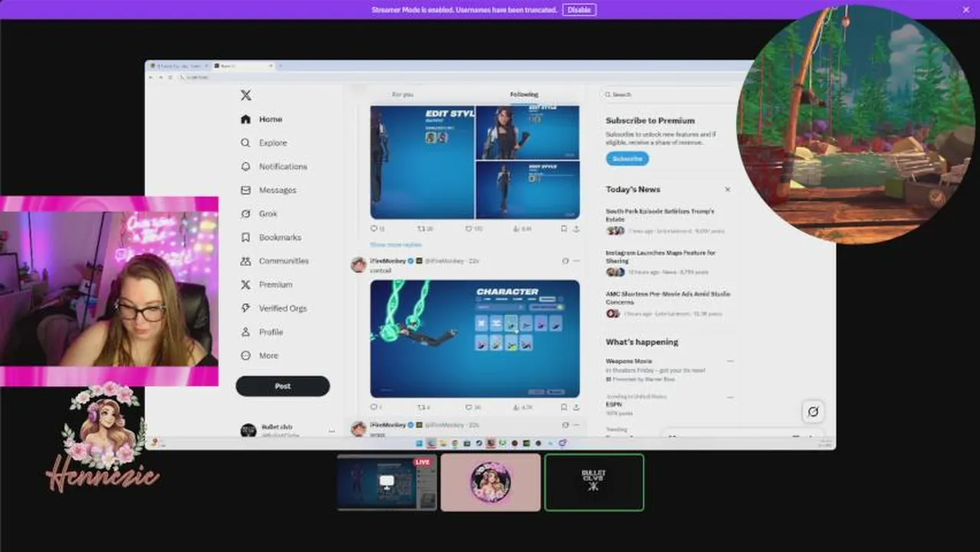The width and height of the screenshot is (980, 552).
Task: Share the contrail post
Action: 576,407
